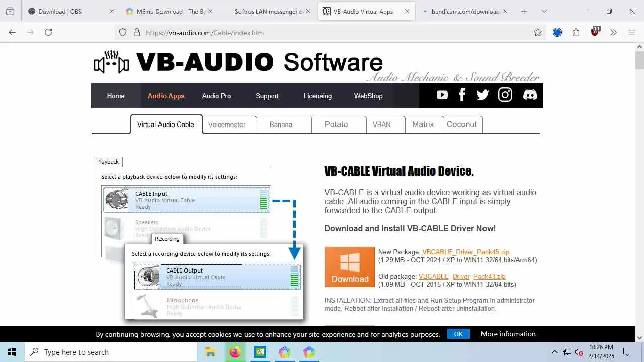The image size is (644, 362).
Task: Click the orange Windows Download button
Action: (x=350, y=266)
